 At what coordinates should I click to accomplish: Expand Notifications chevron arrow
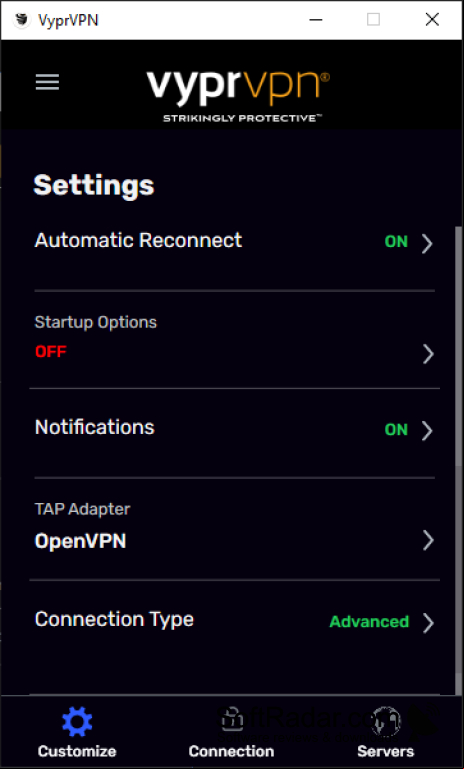click(x=428, y=431)
